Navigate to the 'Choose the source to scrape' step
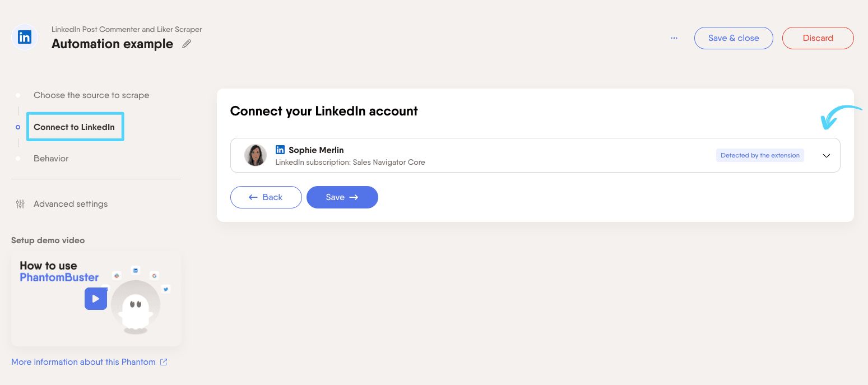The height and width of the screenshot is (385, 868). [x=91, y=95]
